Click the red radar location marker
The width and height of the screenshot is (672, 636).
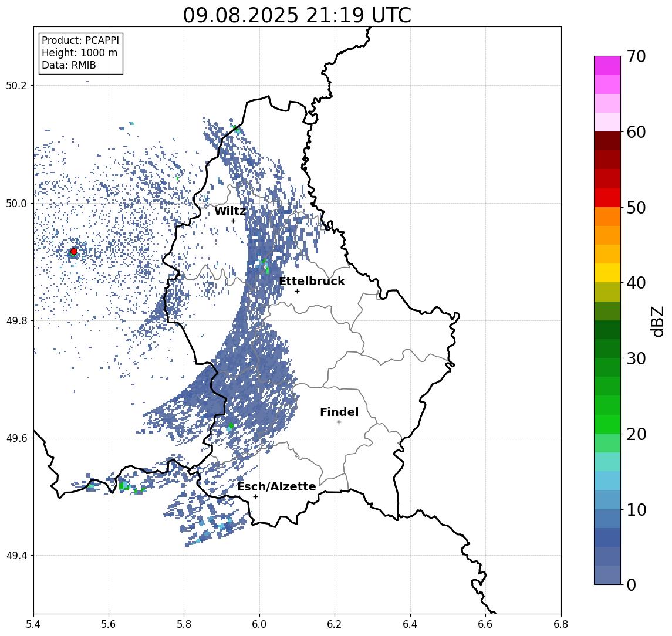point(74,252)
